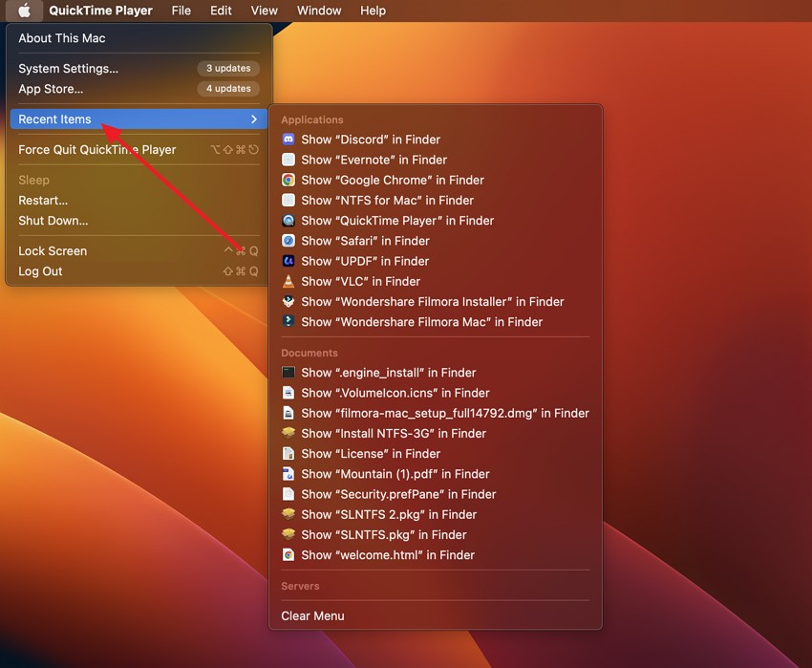Click the Mountain (1).pdf icon

(x=288, y=473)
